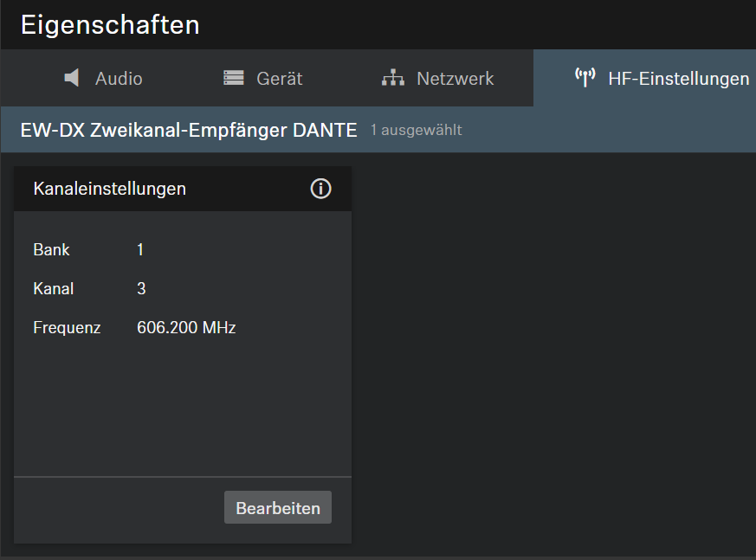Click the Bank label
Screen dimensions: 756x560
pos(51,250)
